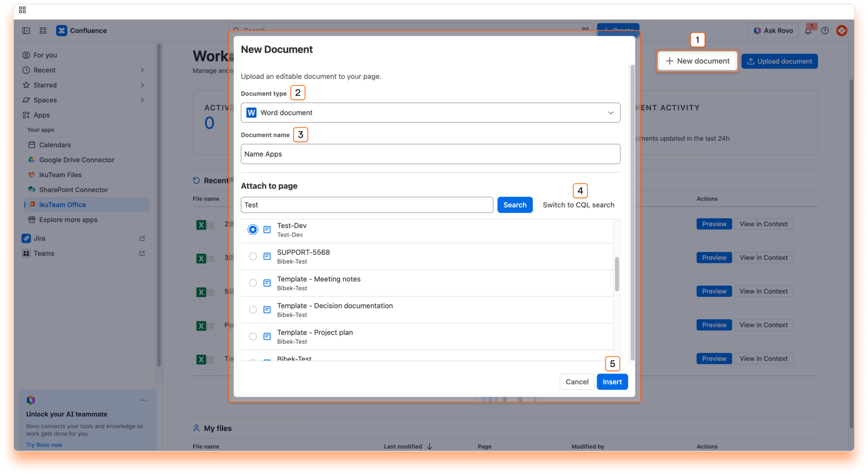Click the Word icon in document type field

coord(251,113)
